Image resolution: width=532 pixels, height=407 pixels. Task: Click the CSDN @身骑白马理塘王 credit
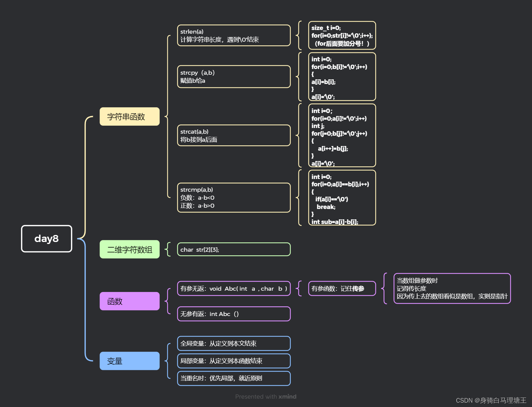(x=491, y=400)
